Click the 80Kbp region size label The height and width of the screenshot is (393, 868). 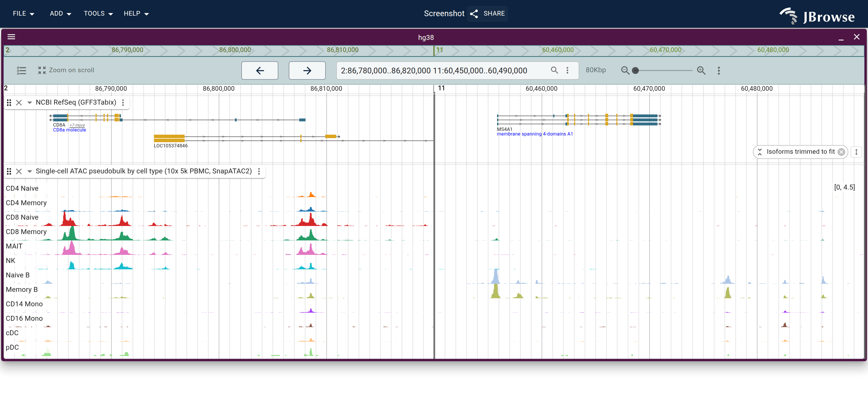595,70
